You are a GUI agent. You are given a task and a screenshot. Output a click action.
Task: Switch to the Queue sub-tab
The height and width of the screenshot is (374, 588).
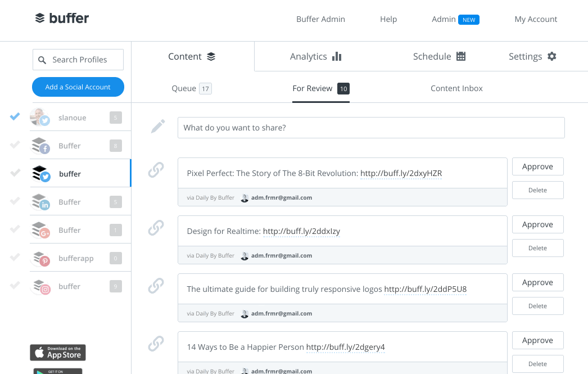[192, 88]
